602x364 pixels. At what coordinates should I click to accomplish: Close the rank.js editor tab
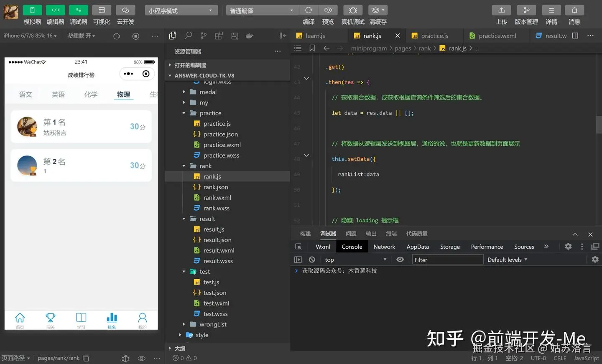tap(398, 36)
